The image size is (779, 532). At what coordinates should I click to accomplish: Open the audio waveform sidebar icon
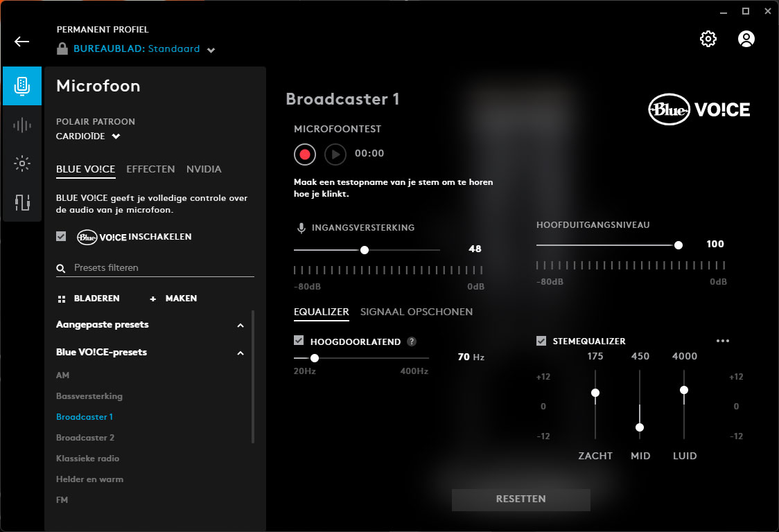point(22,125)
